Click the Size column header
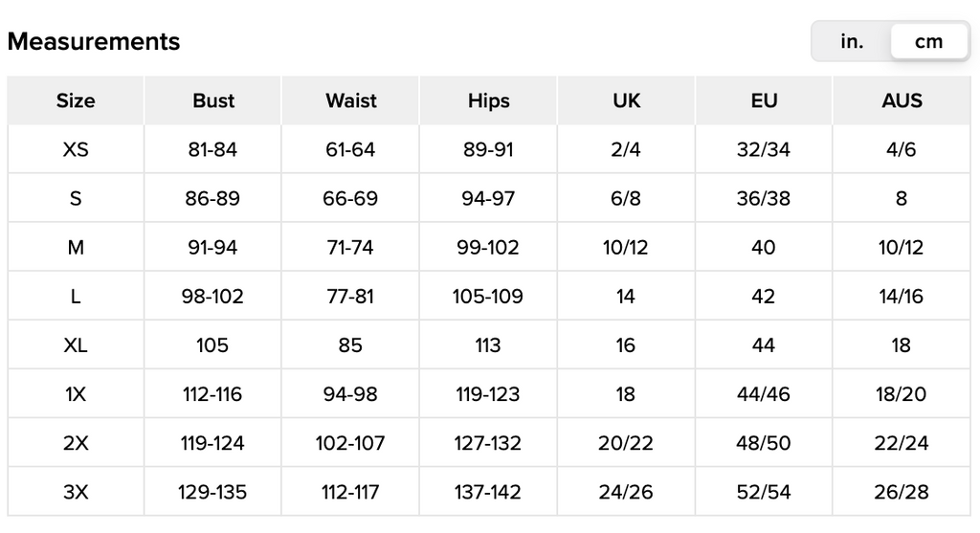980x533 pixels. pos(76,100)
